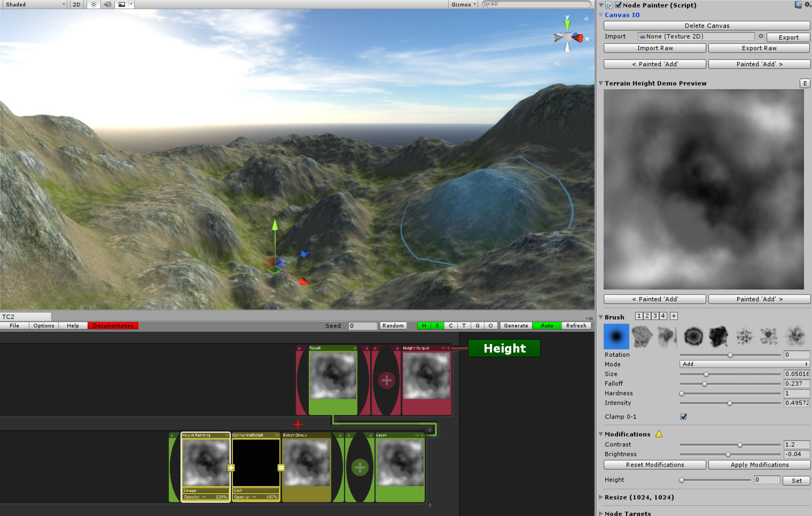Image resolution: width=812 pixels, height=516 pixels.
Task: Click the Seed input field
Action: coord(362,325)
